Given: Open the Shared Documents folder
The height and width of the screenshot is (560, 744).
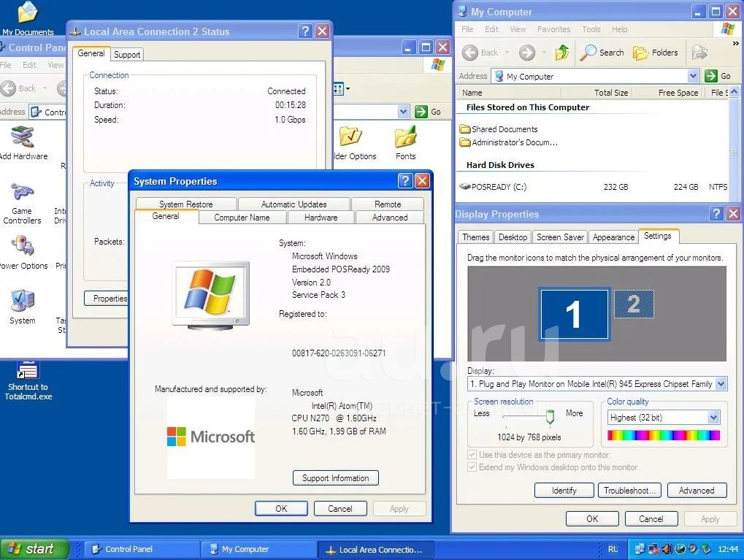Looking at the screenshot, I should (499, 129).
